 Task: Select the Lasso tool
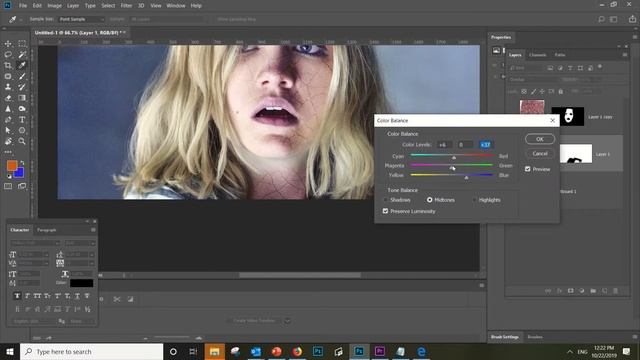[8, 54]
